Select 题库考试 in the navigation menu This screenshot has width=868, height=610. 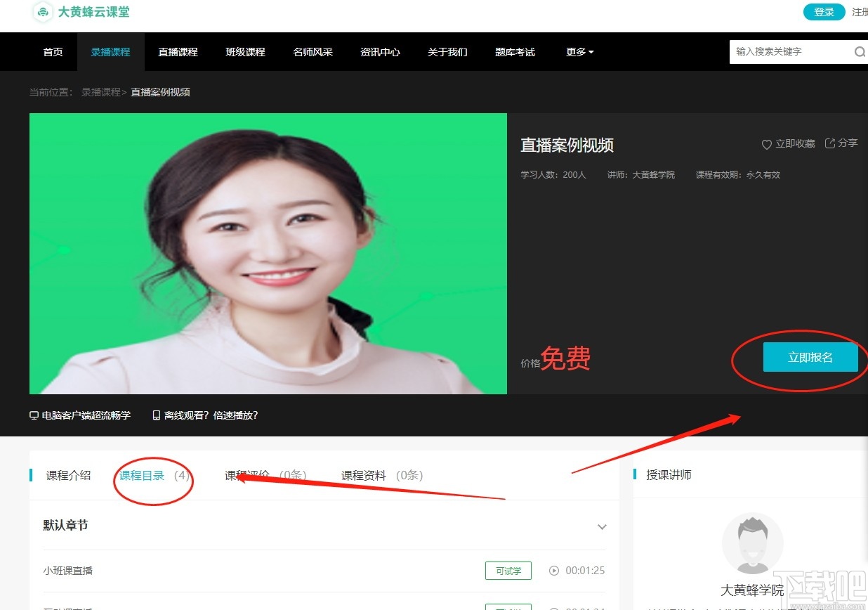pos(515,51)
